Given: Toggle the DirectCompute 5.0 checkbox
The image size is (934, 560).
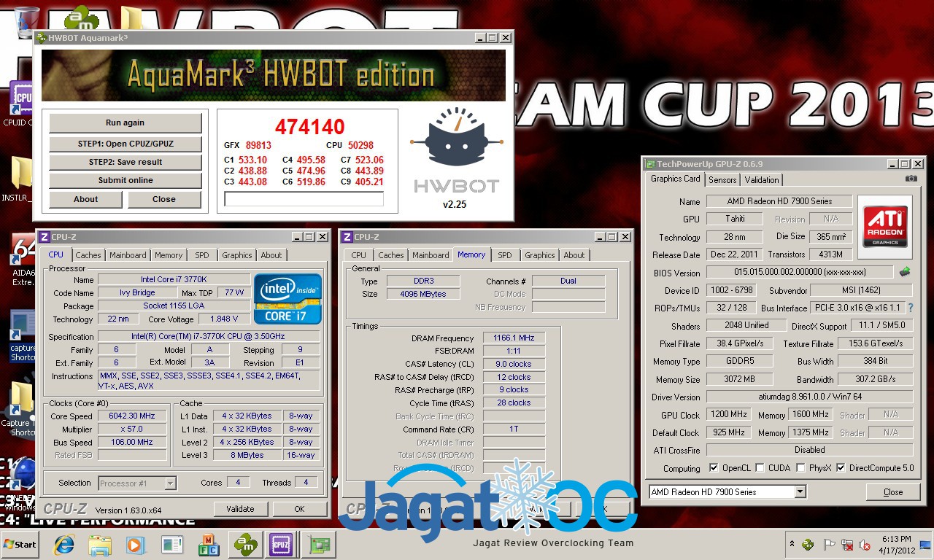Looking at the screenshot, I should coord(841,468).
